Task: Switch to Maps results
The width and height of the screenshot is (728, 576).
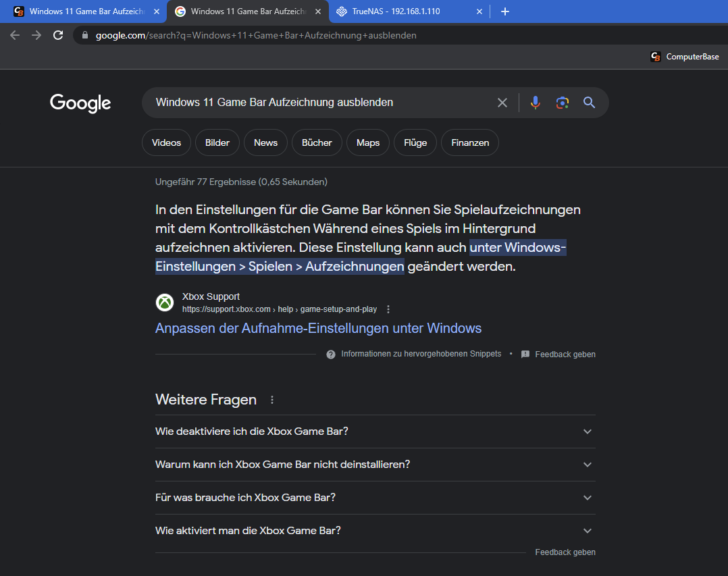Action: click(x=367, y=142)
